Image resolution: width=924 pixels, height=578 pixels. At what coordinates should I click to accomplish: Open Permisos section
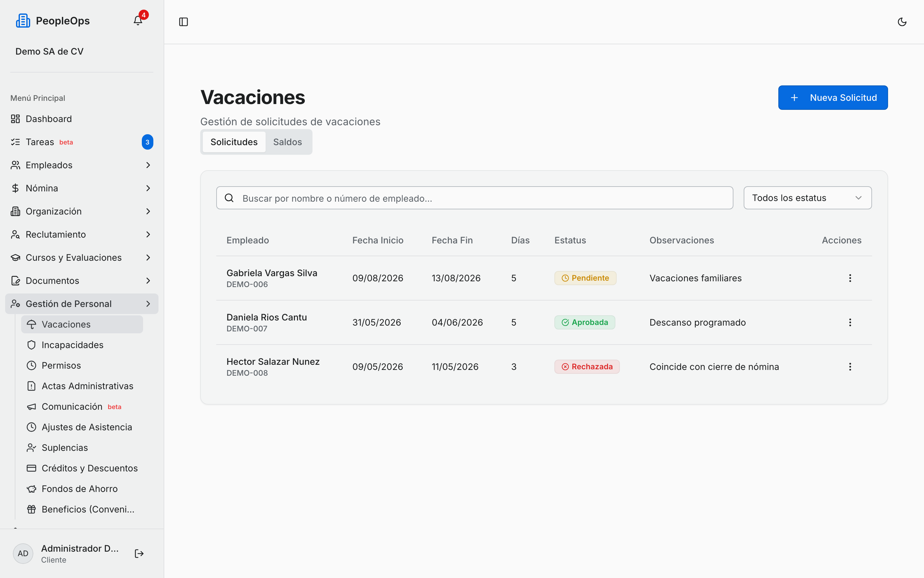(x=82, y=365)
